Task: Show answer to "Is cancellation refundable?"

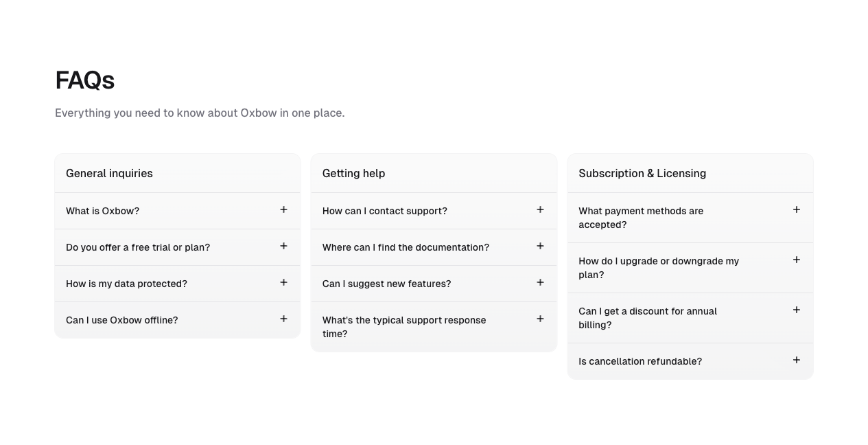Action: click(640, 361)
